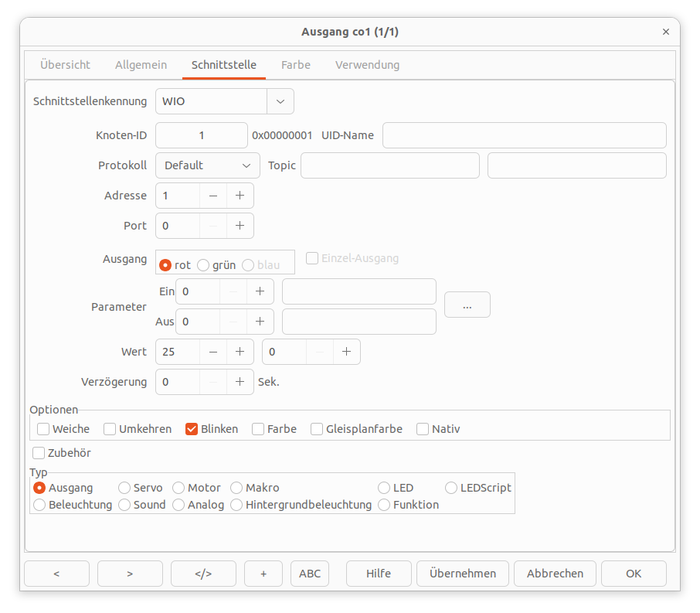
Task: Increase the Port value with plus
Action: pyautogui.click(x=240, y=226)
